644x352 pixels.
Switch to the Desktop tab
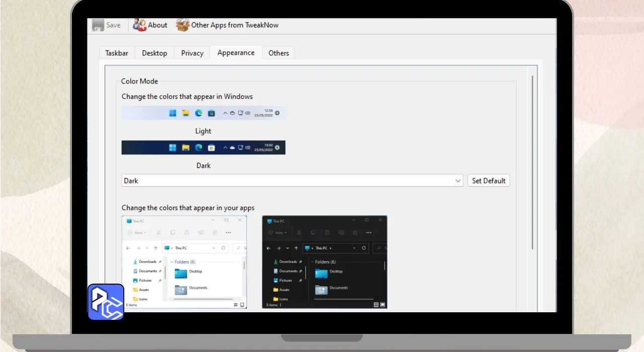pyautogui.click(x=154, y=53)
